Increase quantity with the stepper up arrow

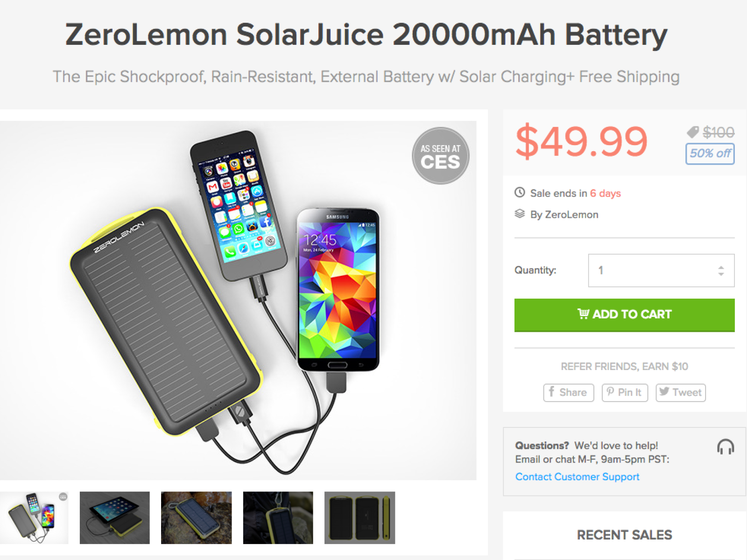point(721,267)
